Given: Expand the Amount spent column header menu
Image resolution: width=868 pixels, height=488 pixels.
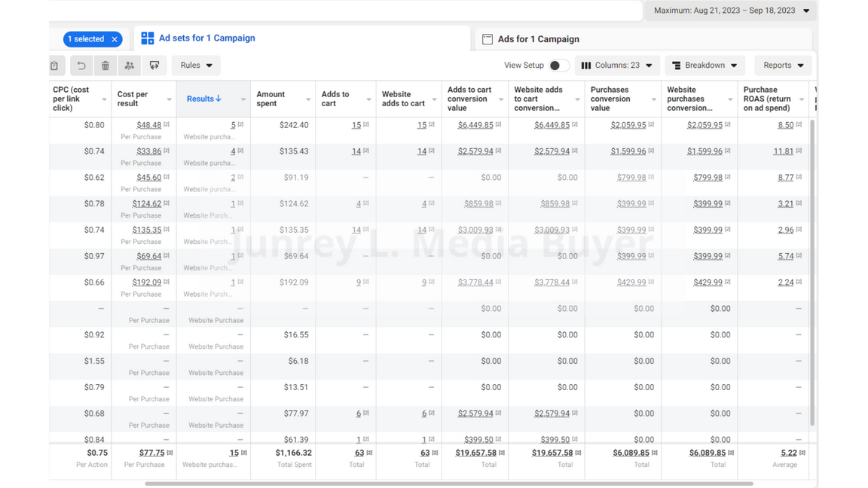Looking at the screenshot, I should coord(308,99).
